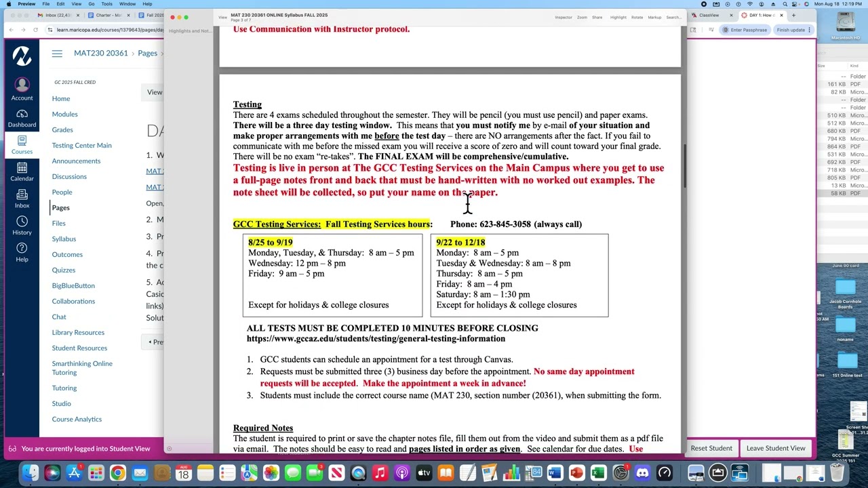868x488 pixels.
Task: Open Syllabus link in course navigation
Action: [64, 239]
